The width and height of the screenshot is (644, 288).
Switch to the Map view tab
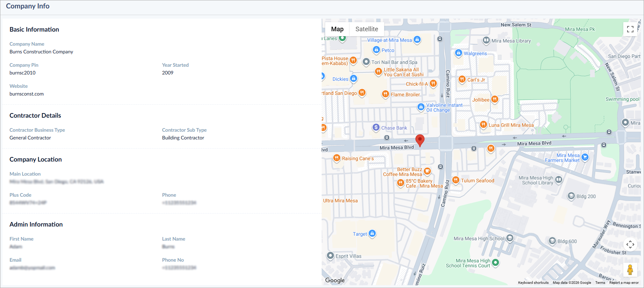click(x=337, y=29)
